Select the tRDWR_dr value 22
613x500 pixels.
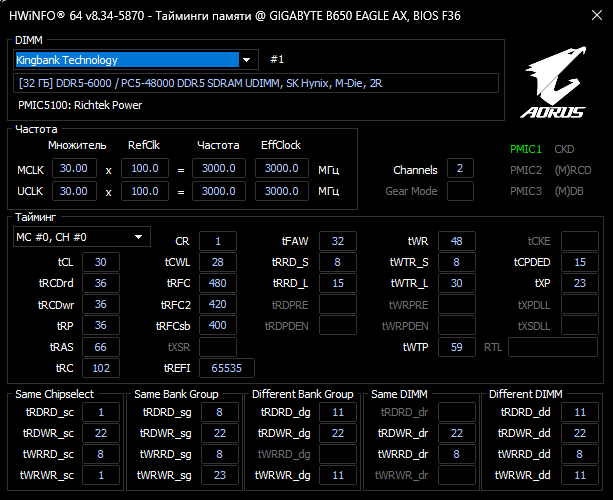457,433
